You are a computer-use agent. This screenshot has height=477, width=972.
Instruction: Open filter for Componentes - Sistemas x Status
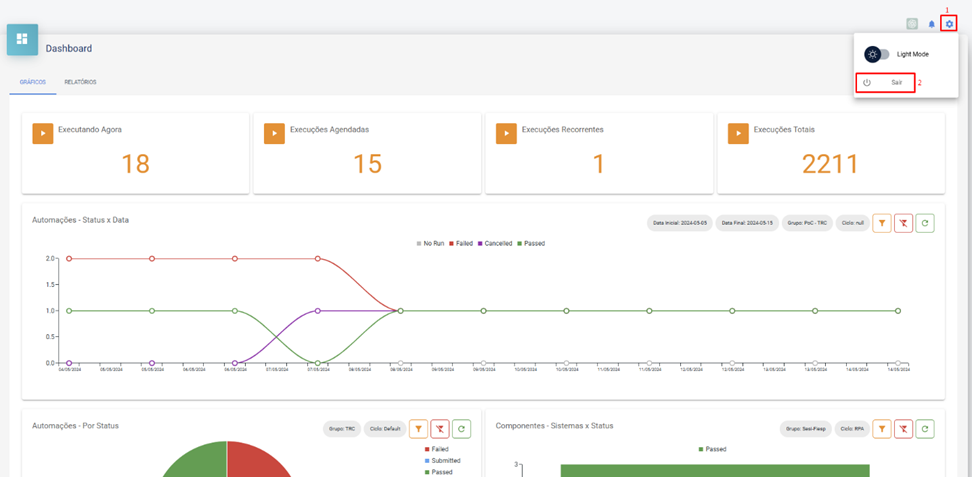(881, 429)
